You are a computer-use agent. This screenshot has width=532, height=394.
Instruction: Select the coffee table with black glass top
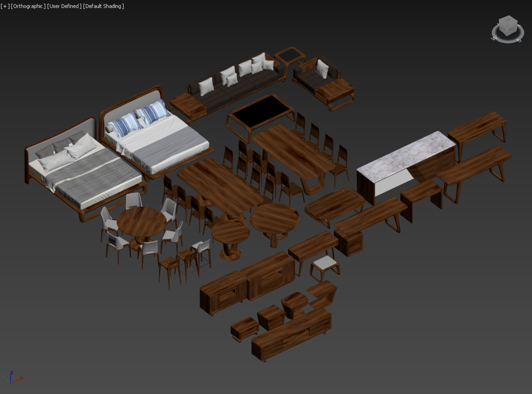[260, 114]
